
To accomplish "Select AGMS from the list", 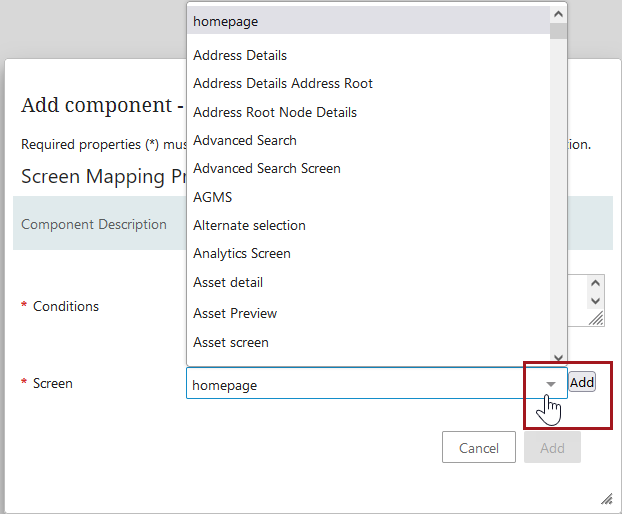I will 213,197.
